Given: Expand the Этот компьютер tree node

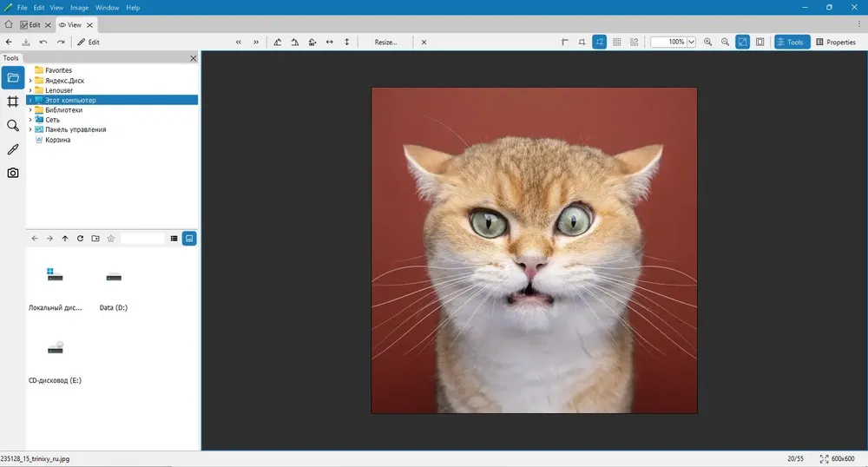Looking at the screenshot, I should click(30, 100).
